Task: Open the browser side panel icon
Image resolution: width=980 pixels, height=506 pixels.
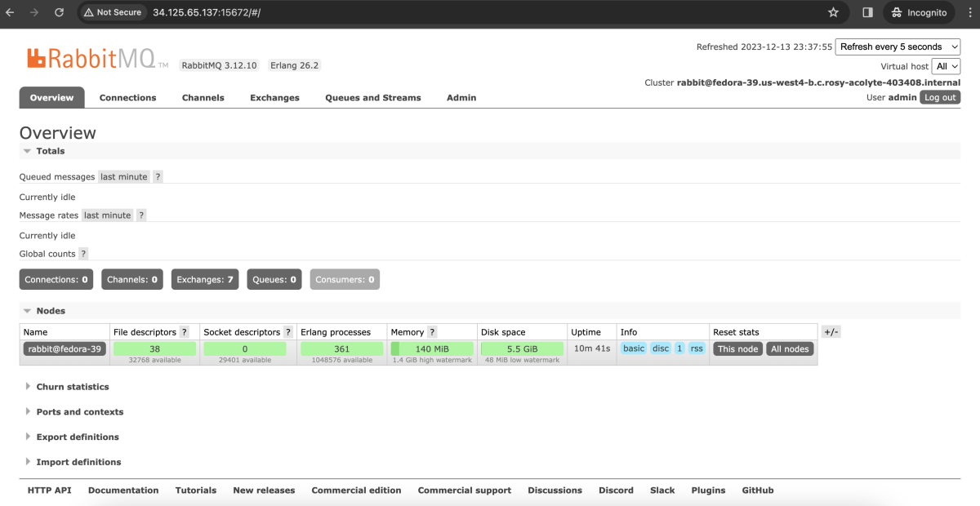Action: pos(867,12)
